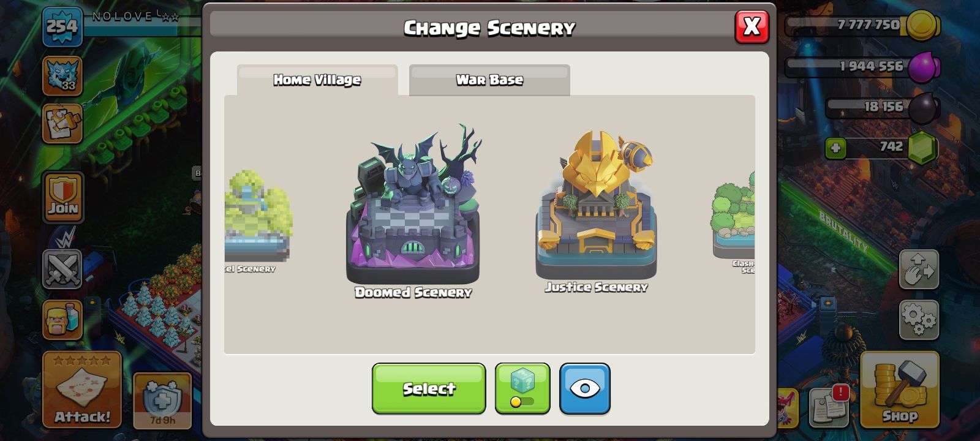Preview scenery with the eye button
Viewport: 980px width, 441px height.
(584, 388)
